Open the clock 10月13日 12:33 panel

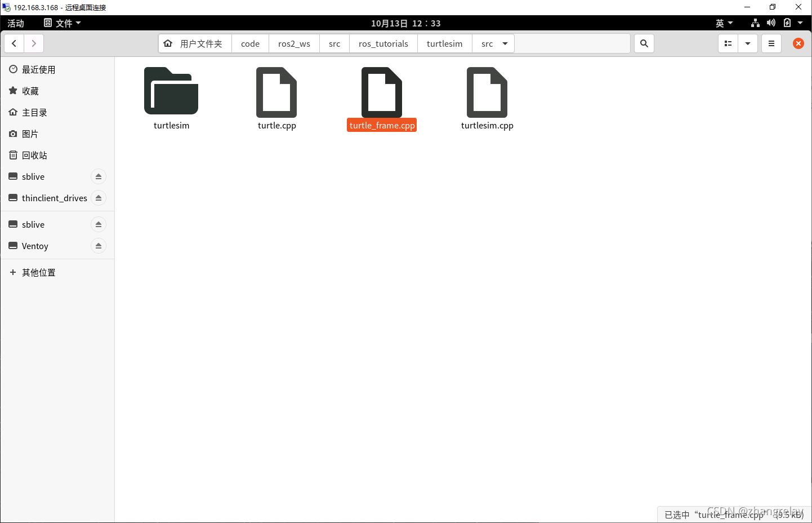tap(405, 23)
